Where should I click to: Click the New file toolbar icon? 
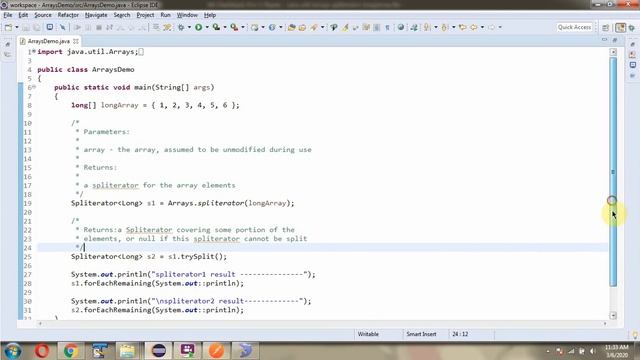pos(8,27)
